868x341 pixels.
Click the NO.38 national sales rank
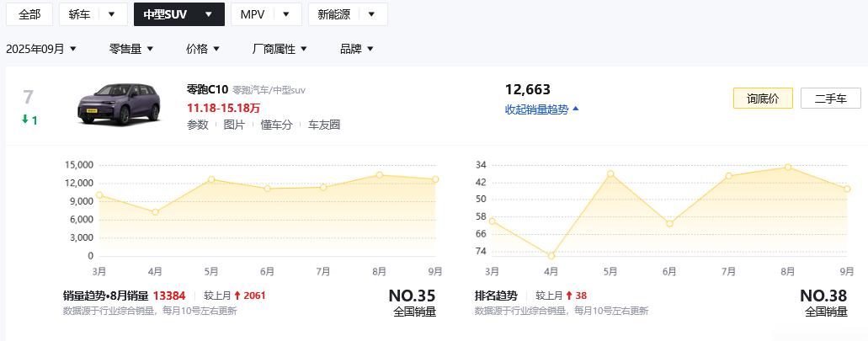click(x=823, y=296)
